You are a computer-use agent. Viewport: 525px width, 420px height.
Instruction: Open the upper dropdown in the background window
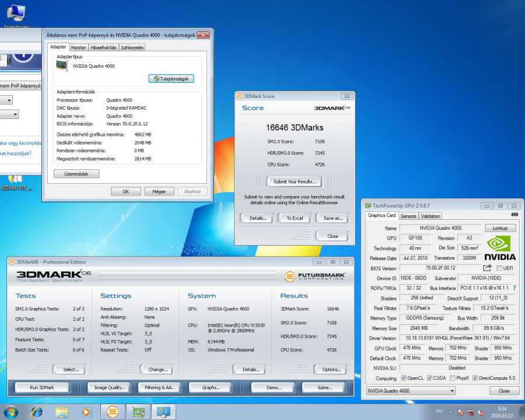[x=6, y=100]
